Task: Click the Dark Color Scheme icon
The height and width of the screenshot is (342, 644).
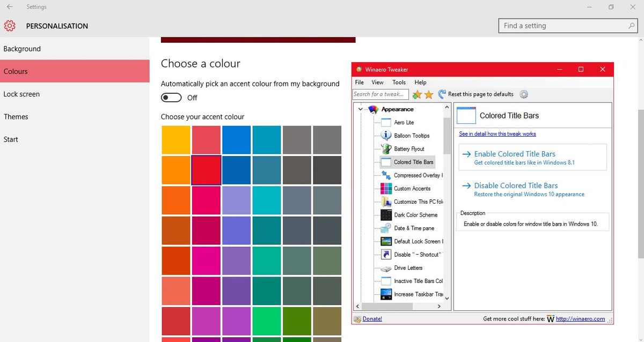Action: click(386, 215)
